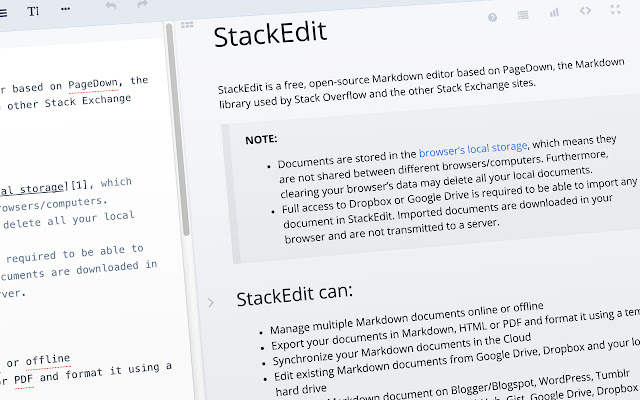
Task: Open the browser's local storage link
Action: tap(473, 149)
